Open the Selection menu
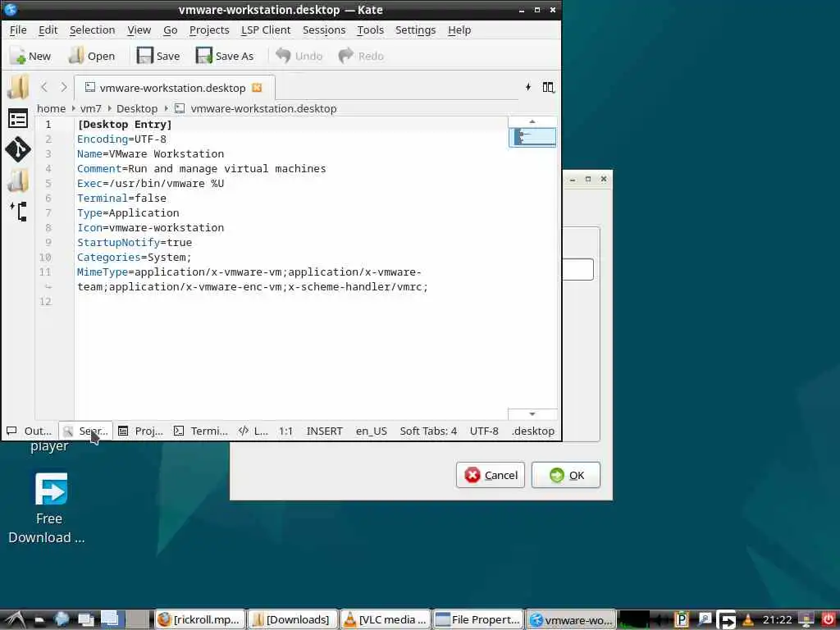 [x=92, y=30]
